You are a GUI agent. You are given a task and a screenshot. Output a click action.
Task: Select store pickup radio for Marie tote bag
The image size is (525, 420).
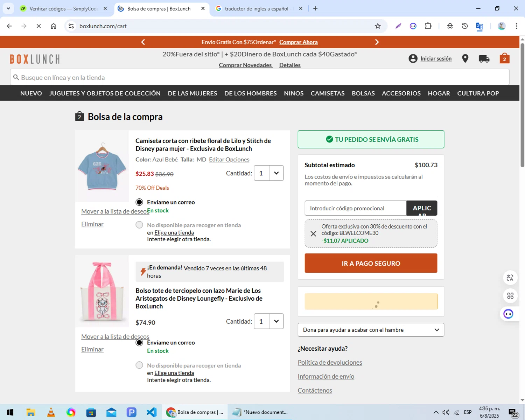139,365
